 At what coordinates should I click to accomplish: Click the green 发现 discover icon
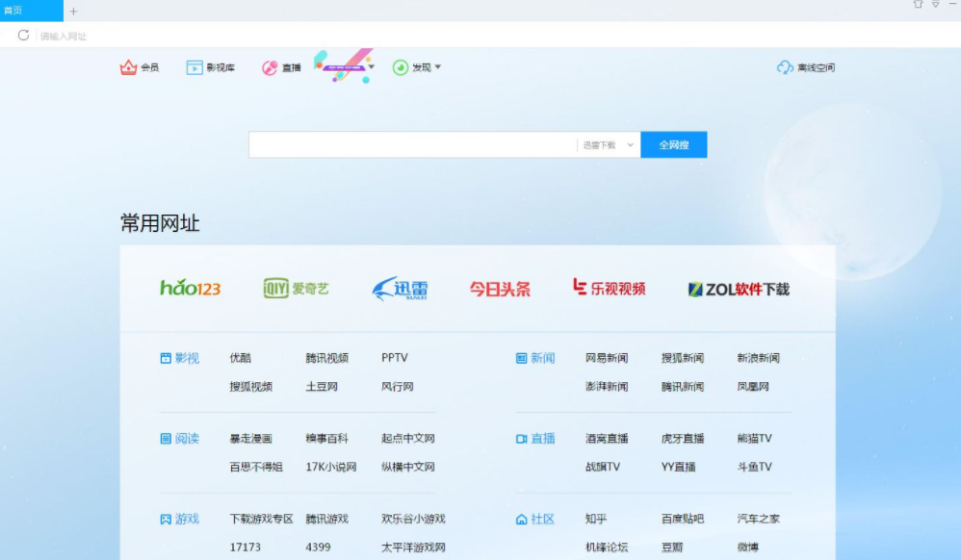point(401,67)
